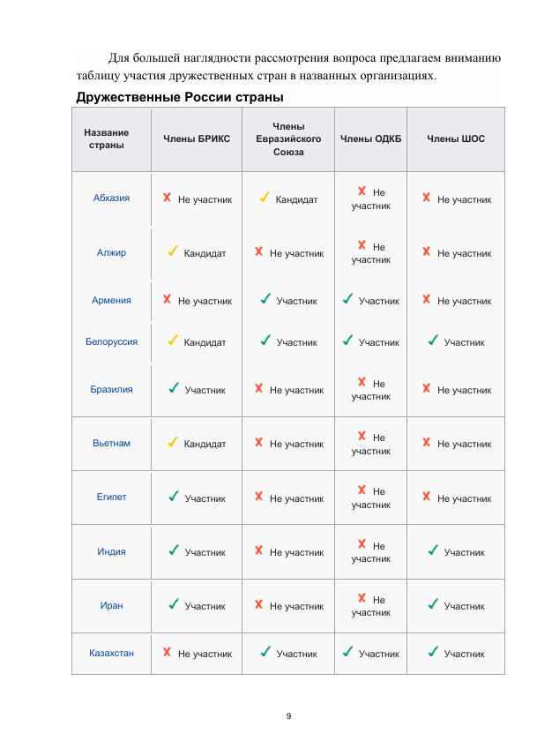
Task: Click the red cross in Вьетнам's ШОС cell
Action: [x=428, y=443]
